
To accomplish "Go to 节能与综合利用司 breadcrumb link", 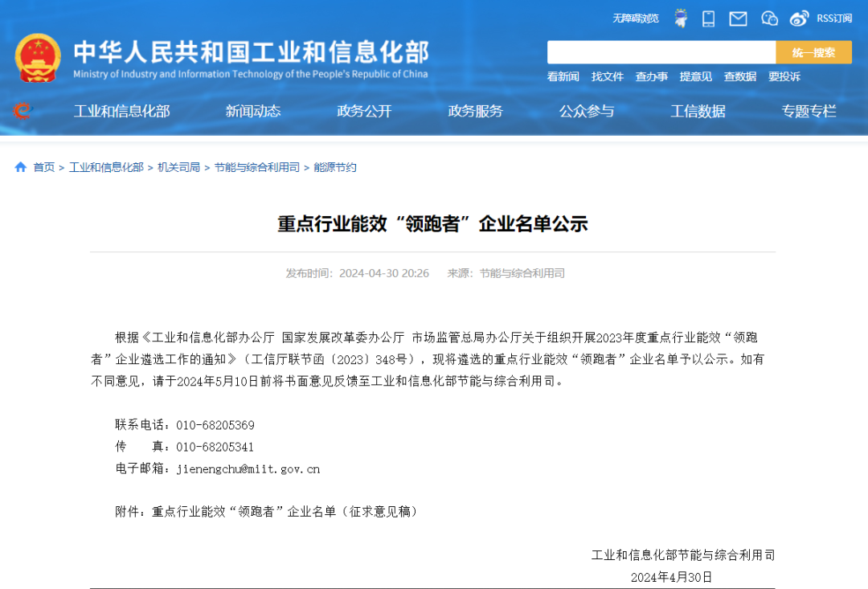I will coord(257,167).
